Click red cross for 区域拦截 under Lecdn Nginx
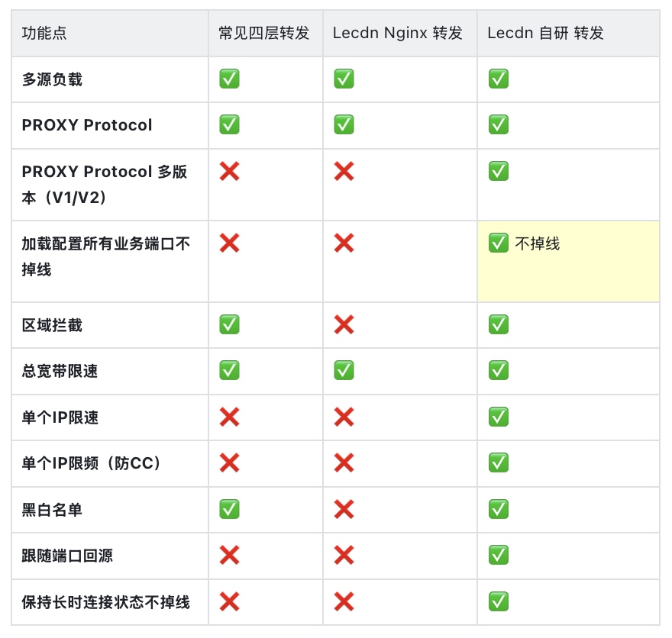Screen dimensions: 672x638 coord(344,325)
